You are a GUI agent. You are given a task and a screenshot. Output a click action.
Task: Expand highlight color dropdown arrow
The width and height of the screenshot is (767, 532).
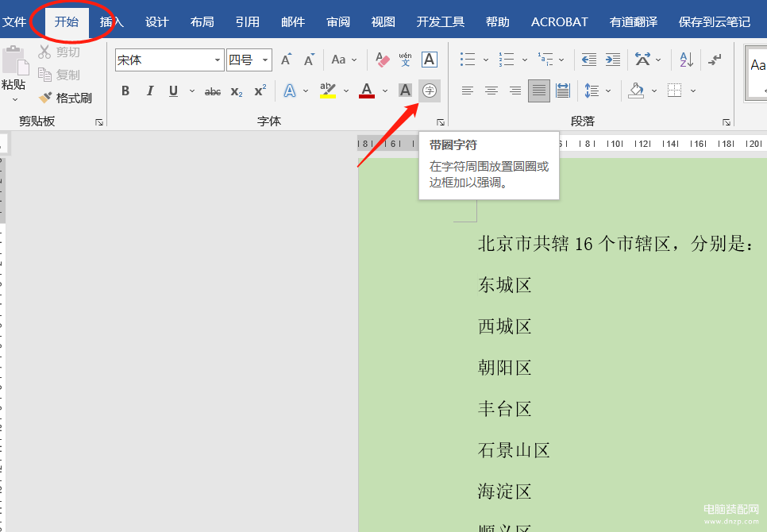(x=346, y=91)
